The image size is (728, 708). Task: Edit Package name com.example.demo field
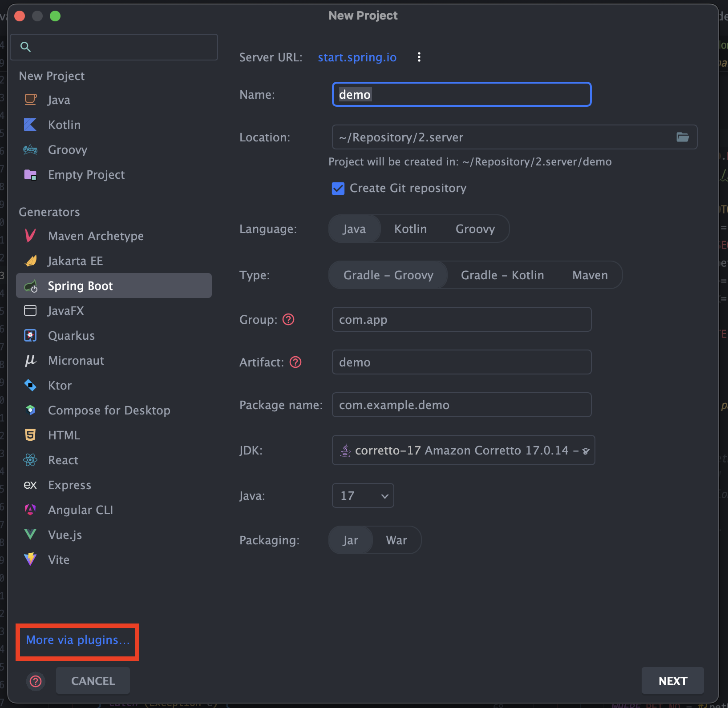tap(461, 405)
